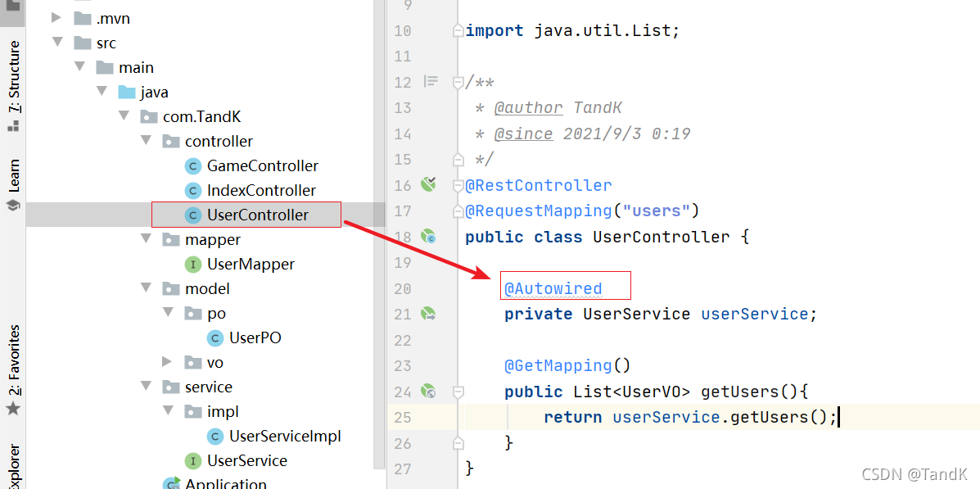Click the doc render icon on line 12
This screenshot has width=980, height=489.
(431, 81)
